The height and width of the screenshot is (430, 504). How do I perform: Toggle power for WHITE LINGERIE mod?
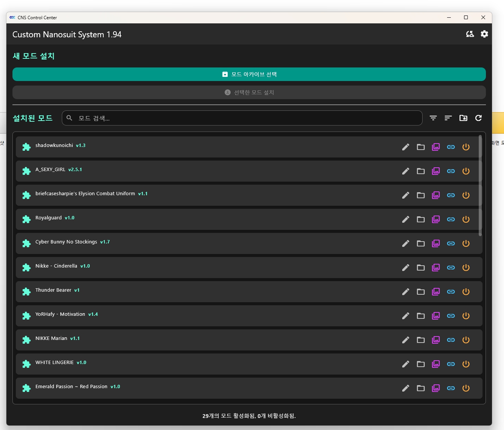[x=466, y=364]
